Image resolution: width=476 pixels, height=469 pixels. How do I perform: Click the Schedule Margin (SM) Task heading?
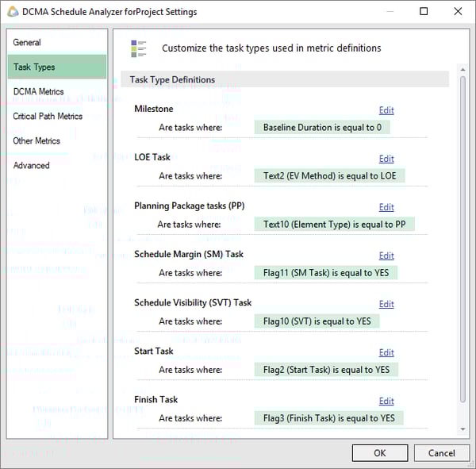point(189,254)
